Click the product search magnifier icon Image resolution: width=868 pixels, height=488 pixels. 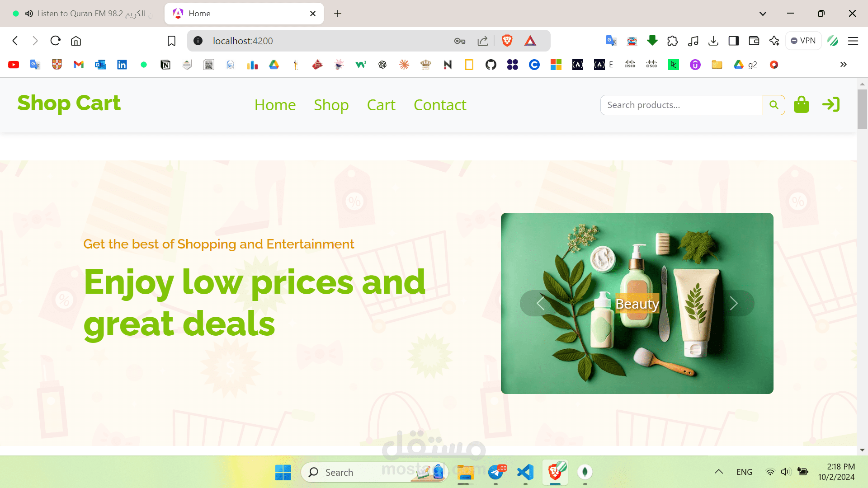(x=774, y=105)
